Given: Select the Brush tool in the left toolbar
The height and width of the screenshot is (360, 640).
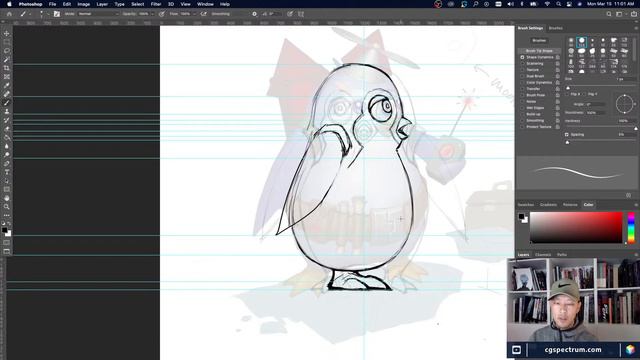Looking at the screenshot, I should click(7, 103).
